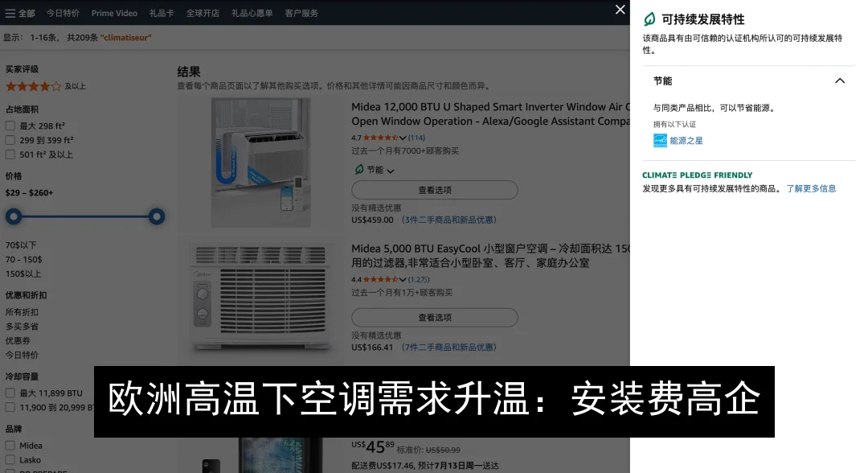Open 礼品卡 in the navigation bar

click(x=162, y=13)
